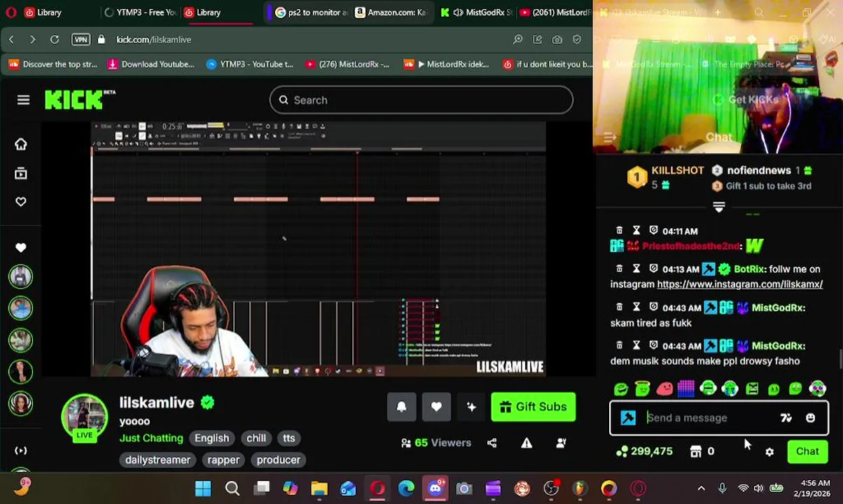Expand the recommended channels icon at sidebar bottom
The width and height of the screenshot is (843, 504).
21,451
